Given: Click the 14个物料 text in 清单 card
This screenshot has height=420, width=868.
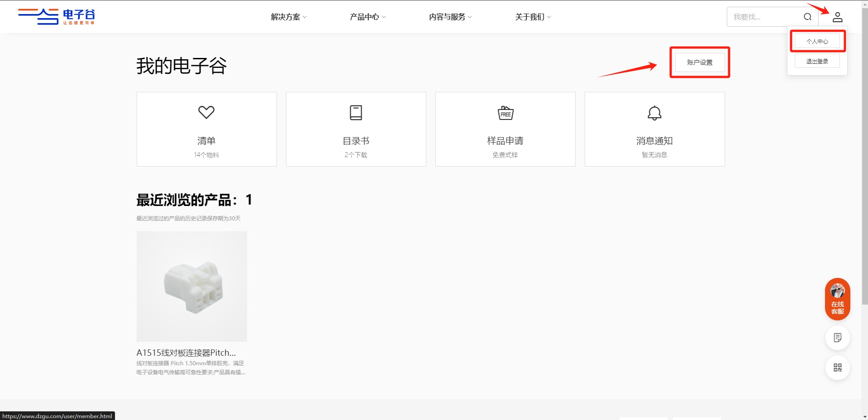Looking at the screenshot, I should [206, 155].
